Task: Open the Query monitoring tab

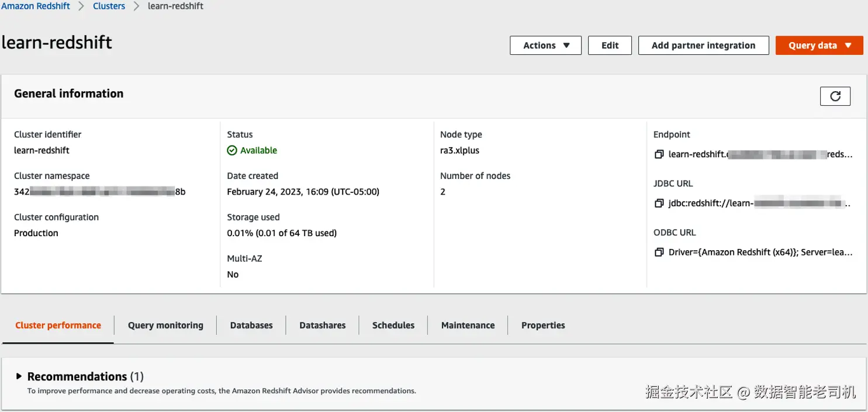Action: click(165, 326)
